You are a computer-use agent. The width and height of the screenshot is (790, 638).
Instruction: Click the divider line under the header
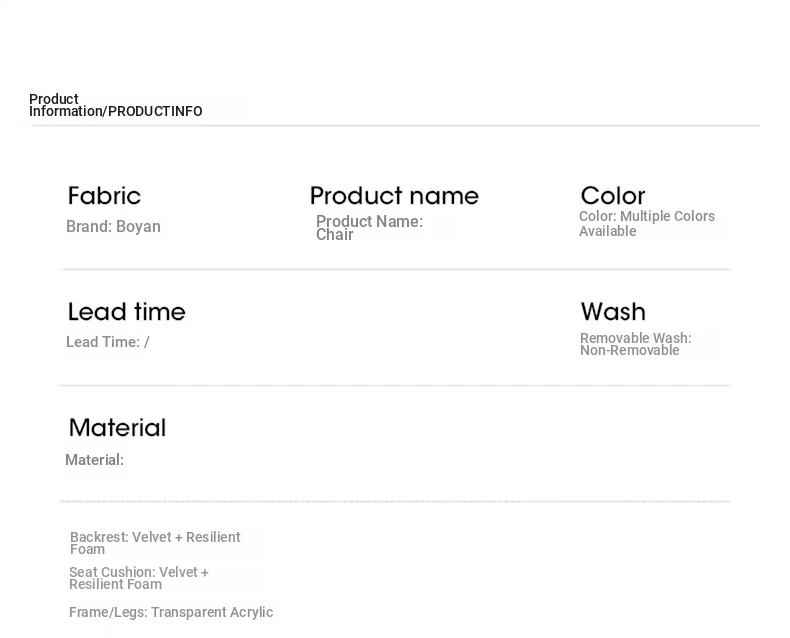click(x=394, y=125)
